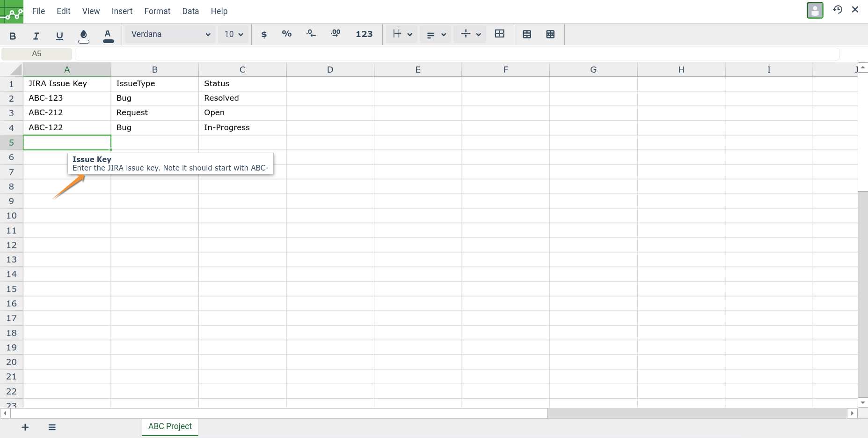Select the 'Open' status cell
The height and width of the screenshot is (438, 868).
pyautogui.click(x=242, y=113)
